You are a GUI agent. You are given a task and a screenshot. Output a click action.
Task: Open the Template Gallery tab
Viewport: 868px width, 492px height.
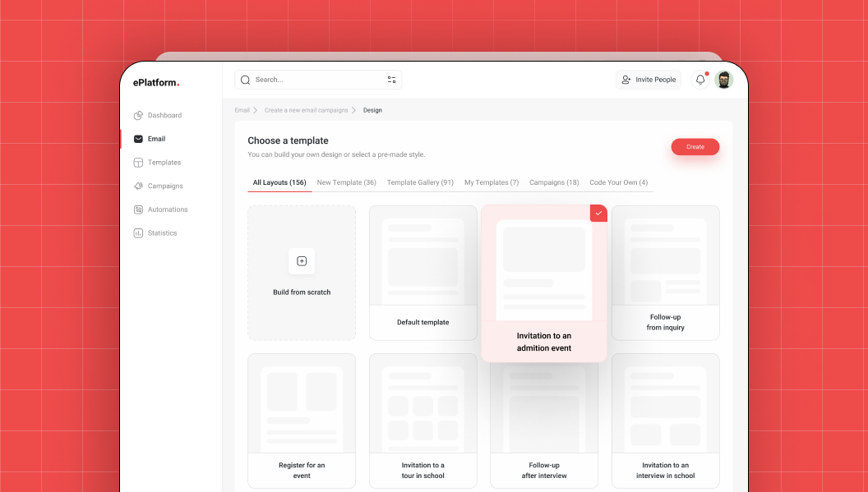click(420, 182)
